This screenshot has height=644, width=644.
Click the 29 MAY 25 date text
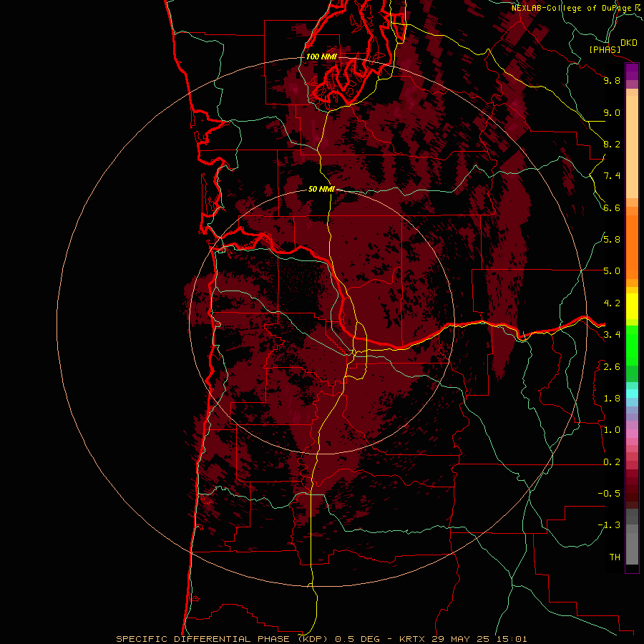point(460,639)
